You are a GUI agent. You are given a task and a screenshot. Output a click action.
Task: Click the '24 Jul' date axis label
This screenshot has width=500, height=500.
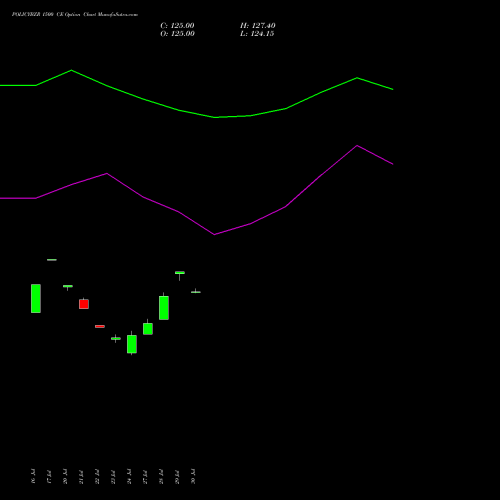pyautogui.click(x=129, y=476)
